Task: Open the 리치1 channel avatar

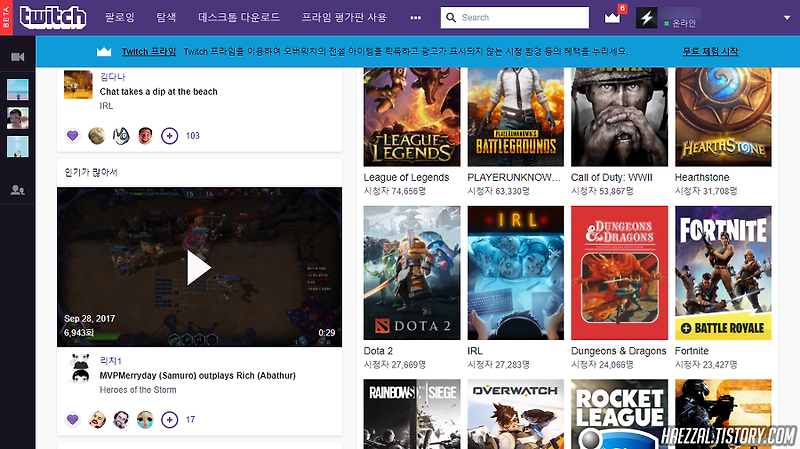Action: tap(81, 368)
